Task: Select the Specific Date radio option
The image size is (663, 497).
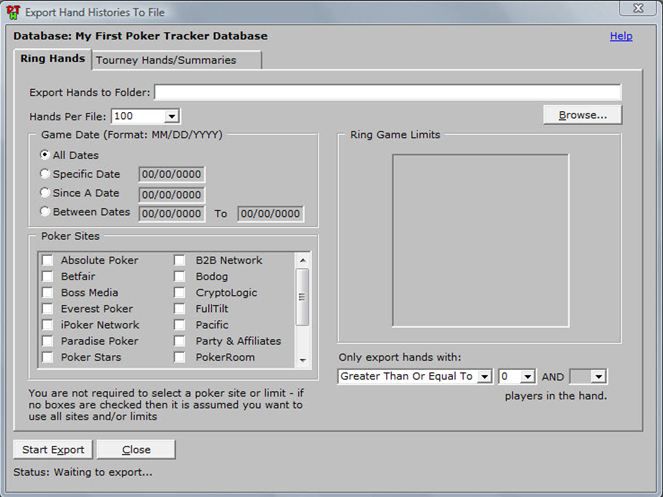Action: tap(44, 173)
